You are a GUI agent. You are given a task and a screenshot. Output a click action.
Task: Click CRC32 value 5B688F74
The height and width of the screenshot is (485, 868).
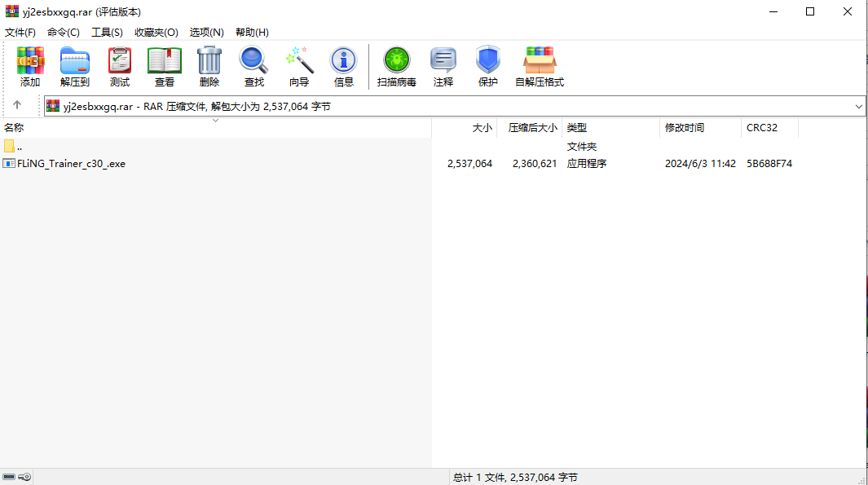point(769,163)
